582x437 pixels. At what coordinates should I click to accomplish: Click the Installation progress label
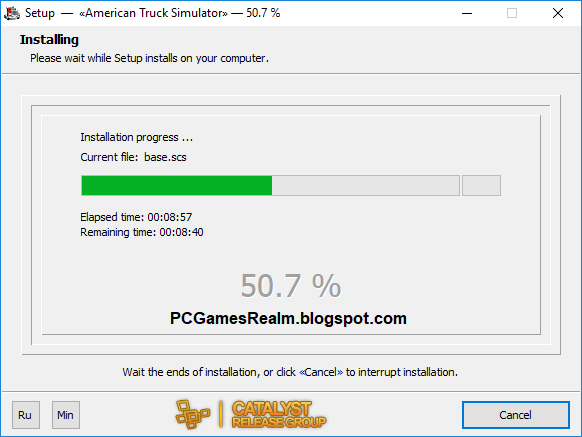(137, 137)
